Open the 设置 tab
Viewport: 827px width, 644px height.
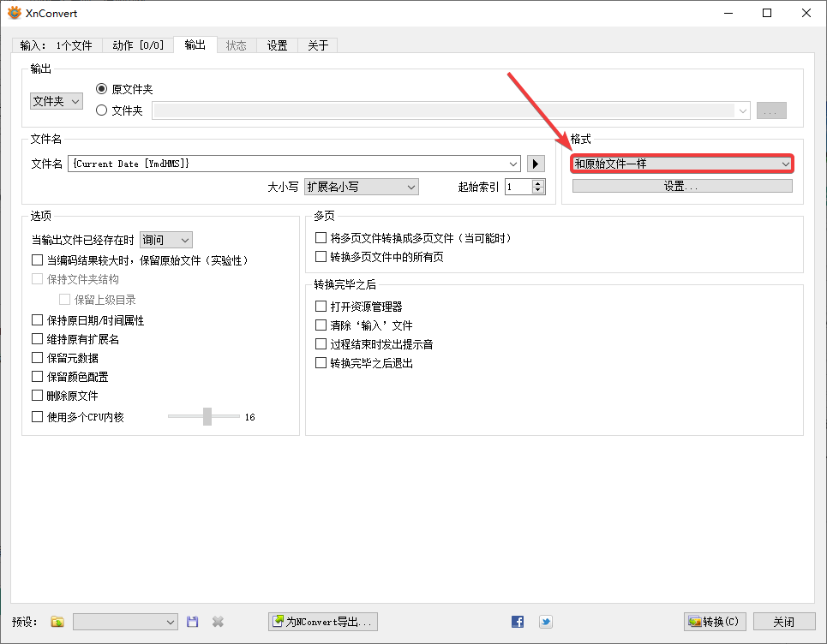(x=277, y=46)
